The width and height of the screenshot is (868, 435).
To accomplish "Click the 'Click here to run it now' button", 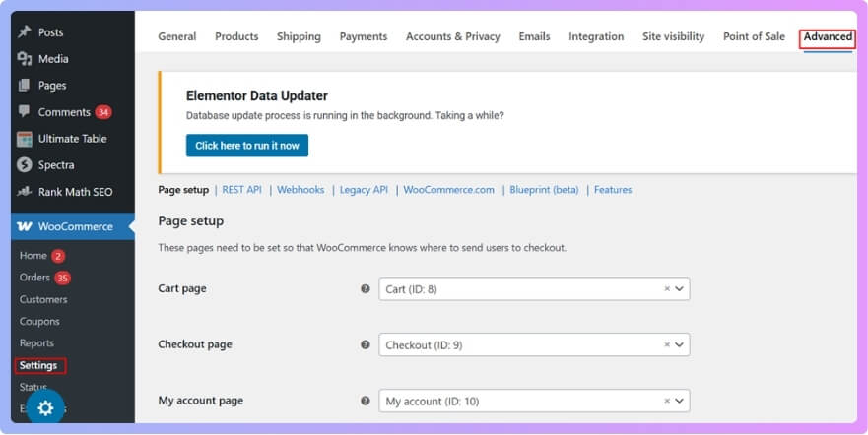I will pyautogui.click(x=247, y=146).
